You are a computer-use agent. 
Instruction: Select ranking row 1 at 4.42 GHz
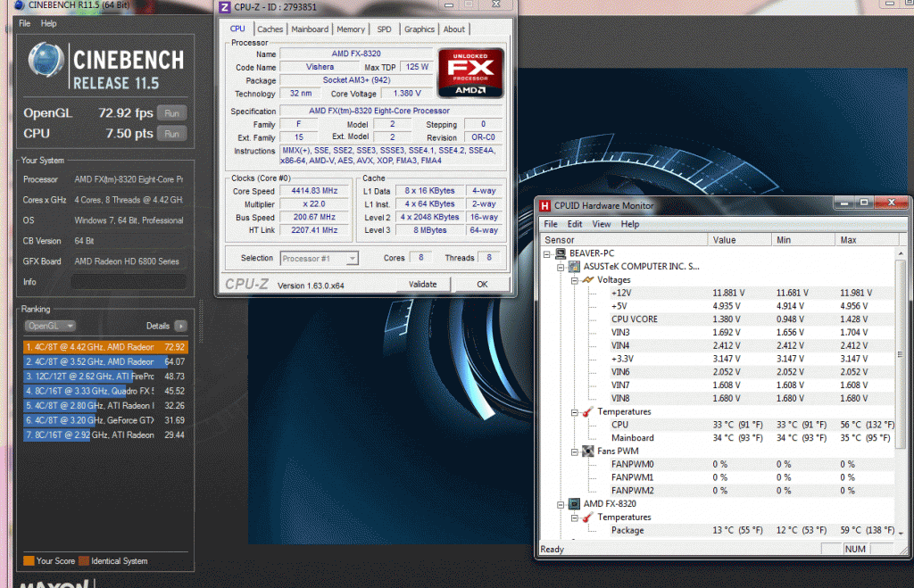point(105,347)
